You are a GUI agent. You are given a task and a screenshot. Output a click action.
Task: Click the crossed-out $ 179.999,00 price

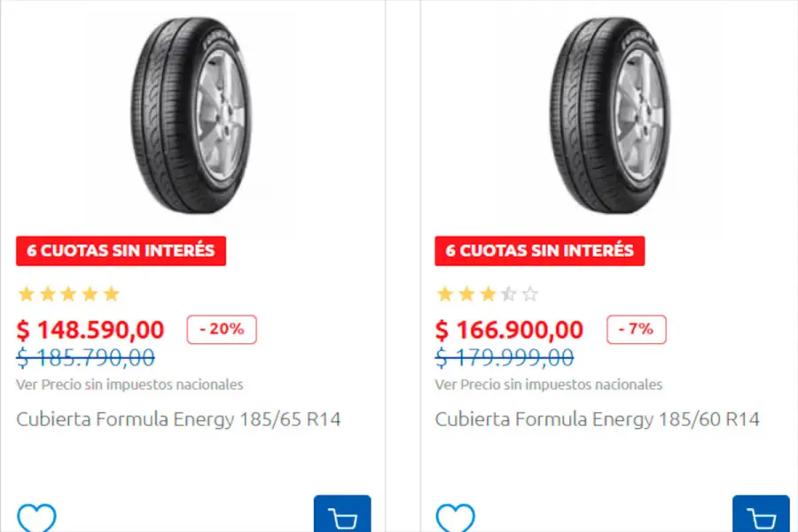505,357
